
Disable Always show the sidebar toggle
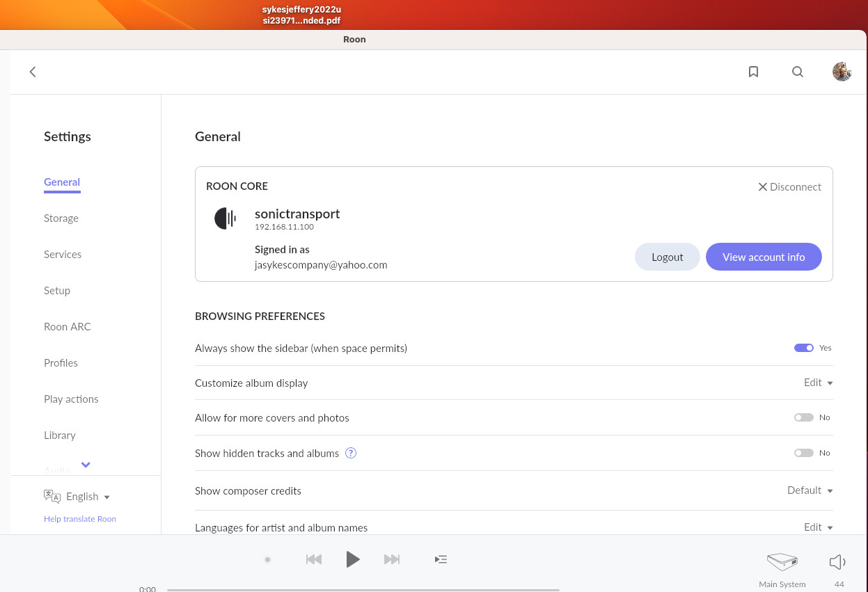803,348
